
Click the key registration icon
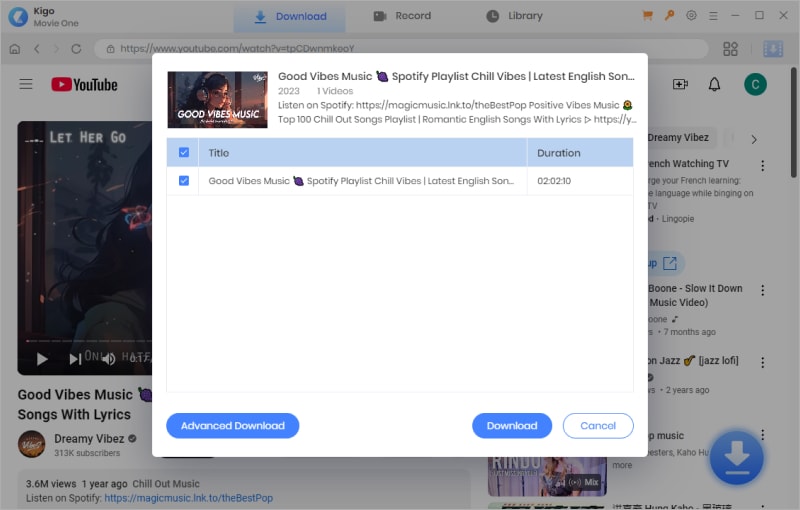click(x=669, y=16)
